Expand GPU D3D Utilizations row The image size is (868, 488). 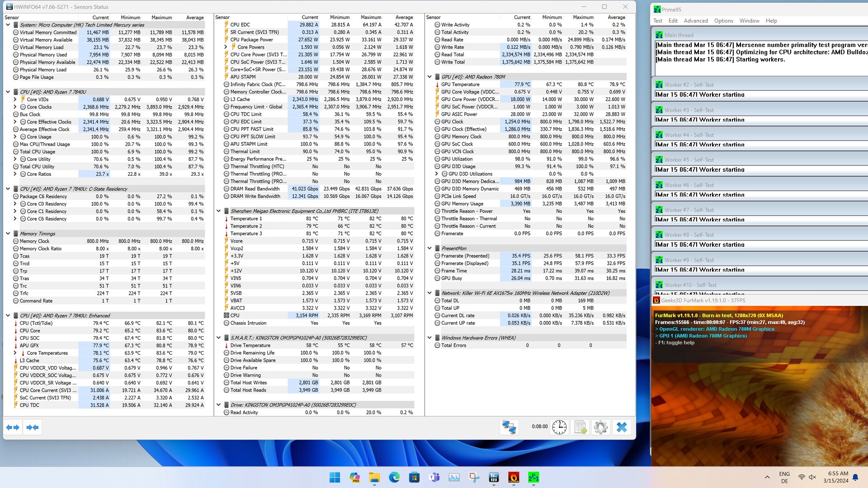pos(437,174)
